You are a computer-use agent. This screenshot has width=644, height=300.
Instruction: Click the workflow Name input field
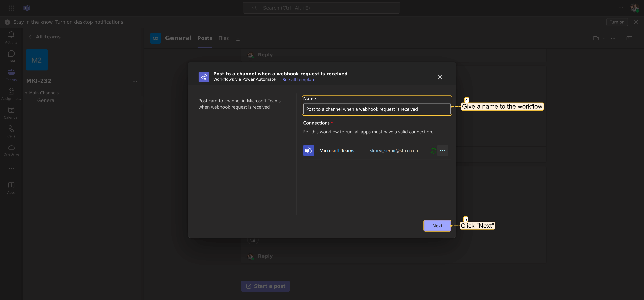pyautogui.click(x=377, y=109)
